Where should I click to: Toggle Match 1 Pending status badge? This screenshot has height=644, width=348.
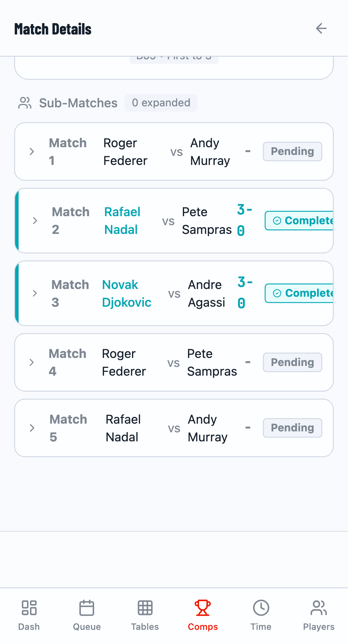pos(292,151)
